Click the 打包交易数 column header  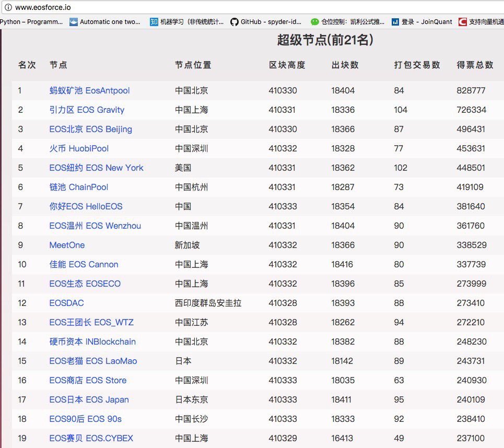(x=417, y=65)
